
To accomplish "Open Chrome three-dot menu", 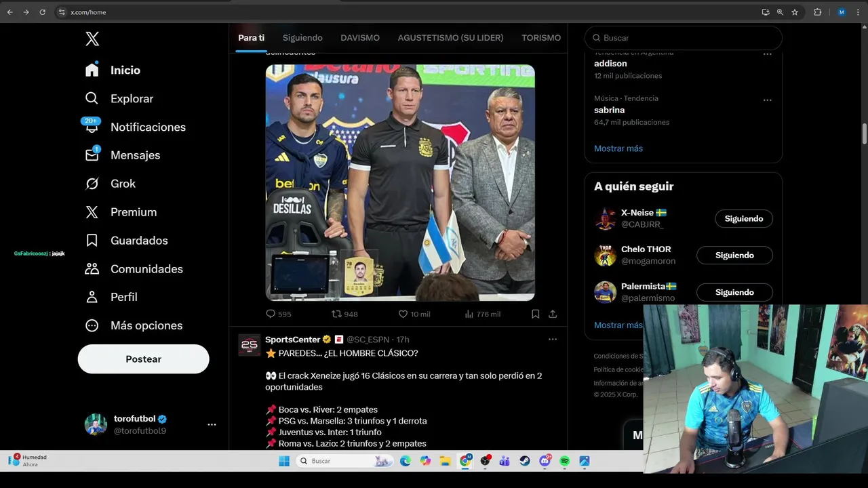I will click(859, 12).
